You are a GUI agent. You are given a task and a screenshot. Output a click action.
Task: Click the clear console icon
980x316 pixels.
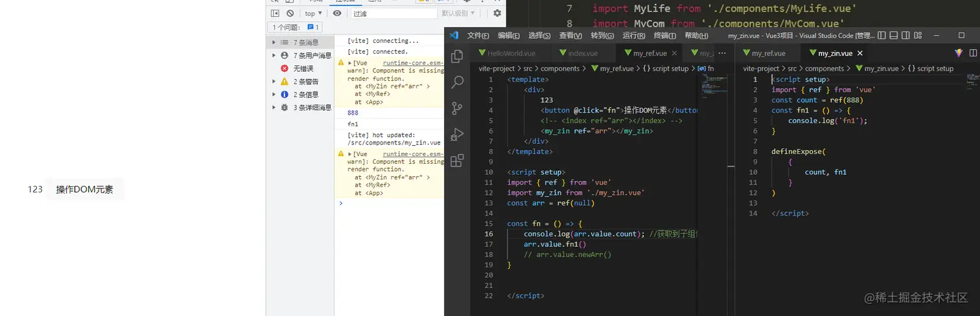(290, 13)
